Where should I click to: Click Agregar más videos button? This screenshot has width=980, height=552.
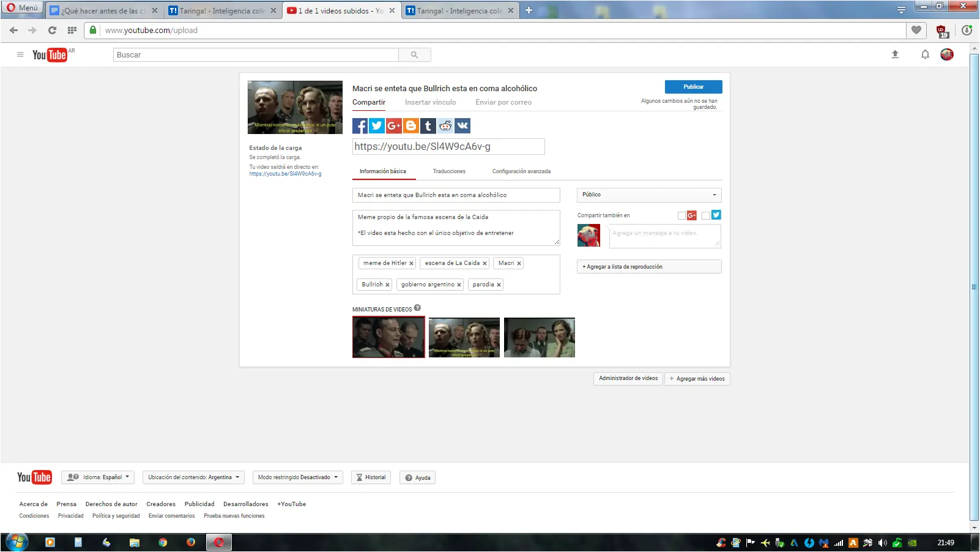point(697,379)
